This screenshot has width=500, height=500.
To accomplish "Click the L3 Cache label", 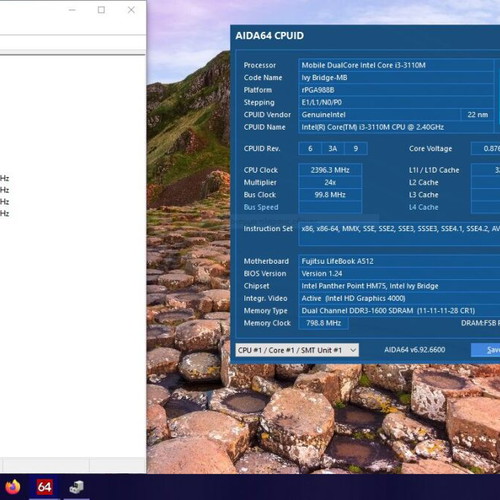I will pyautogui.click(x=423, y=195).
